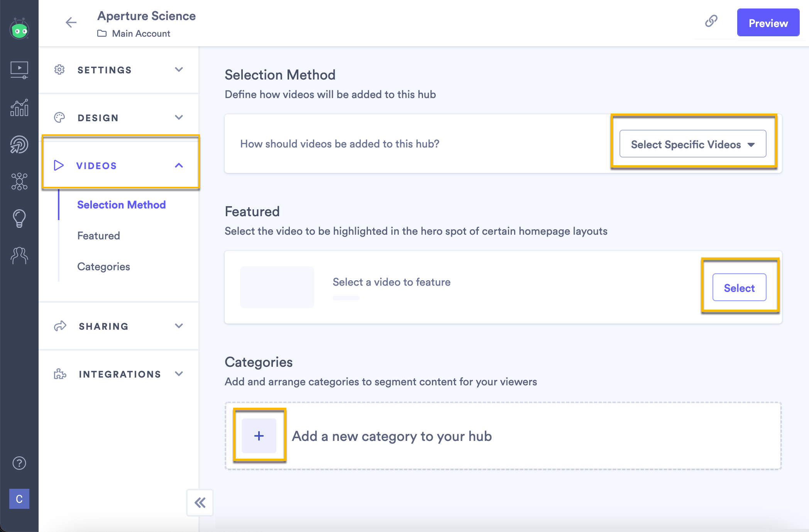Click the DESIGN menu label
The width and height of the screenshot is (809, 532).
98,118
